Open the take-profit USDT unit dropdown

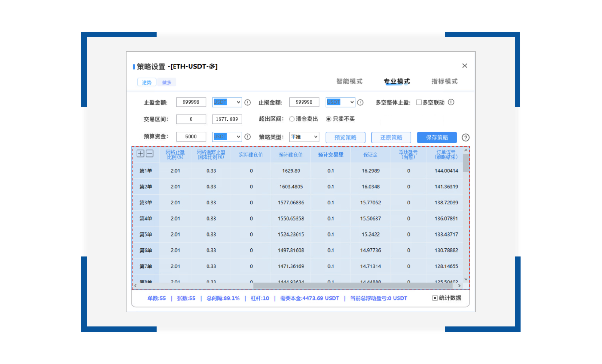click(227, 102)
